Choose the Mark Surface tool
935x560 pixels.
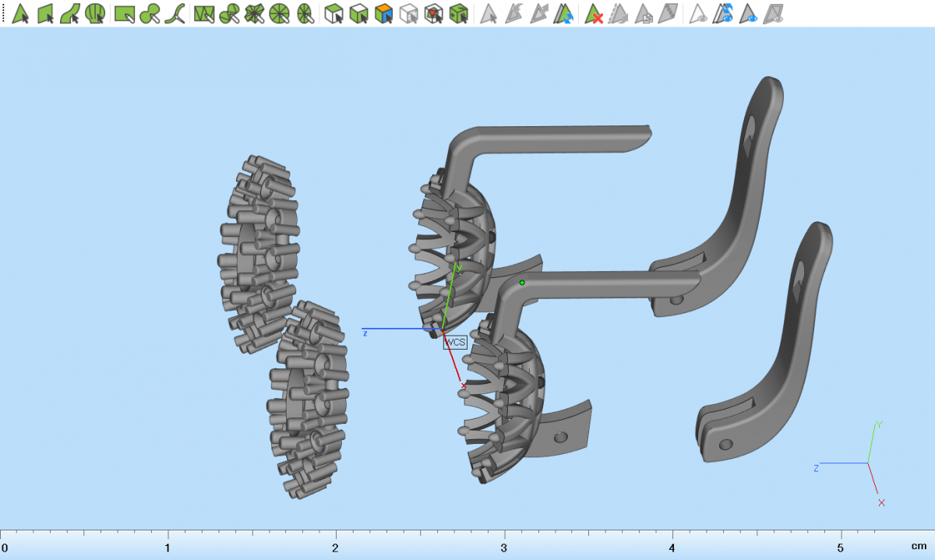[x=70, y=13]
